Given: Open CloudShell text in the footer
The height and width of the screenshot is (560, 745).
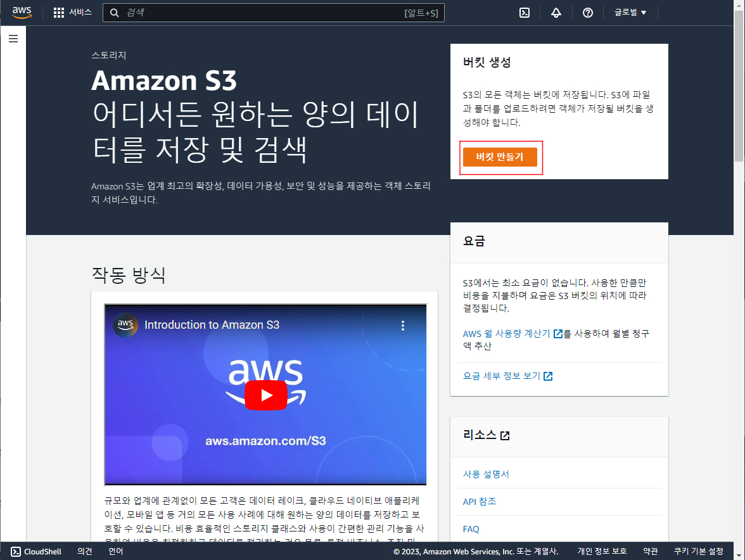Looking at the screenshot, I should [x=43, y=552].
